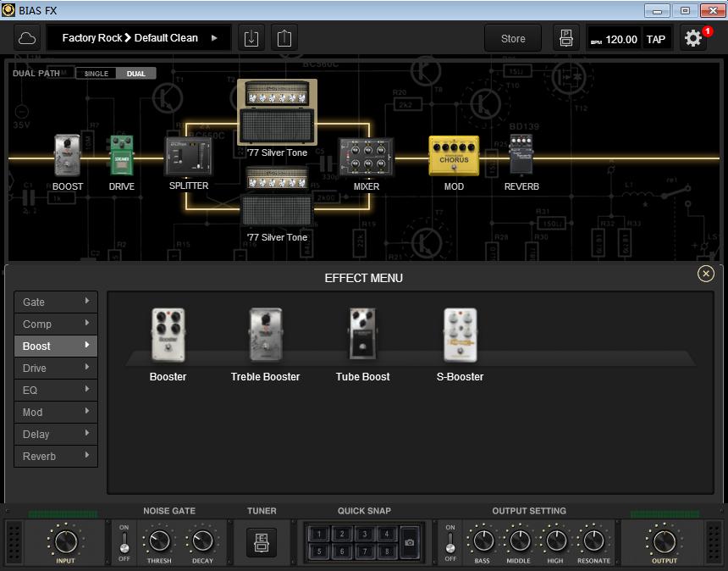The width and height of the screenshot is (728, 571).
Task: Switch signal routing to SINGLE path
Action: point(96,73)
